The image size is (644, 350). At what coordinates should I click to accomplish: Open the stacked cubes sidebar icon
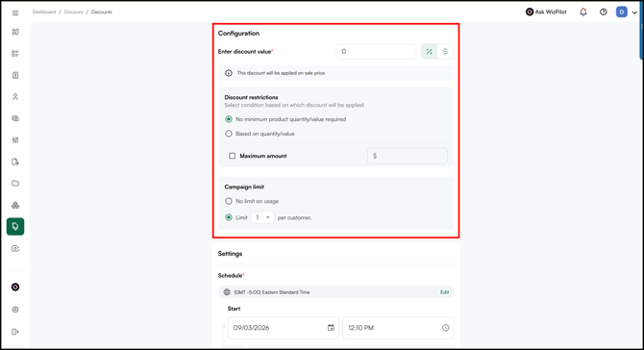[x=15, y=205]
